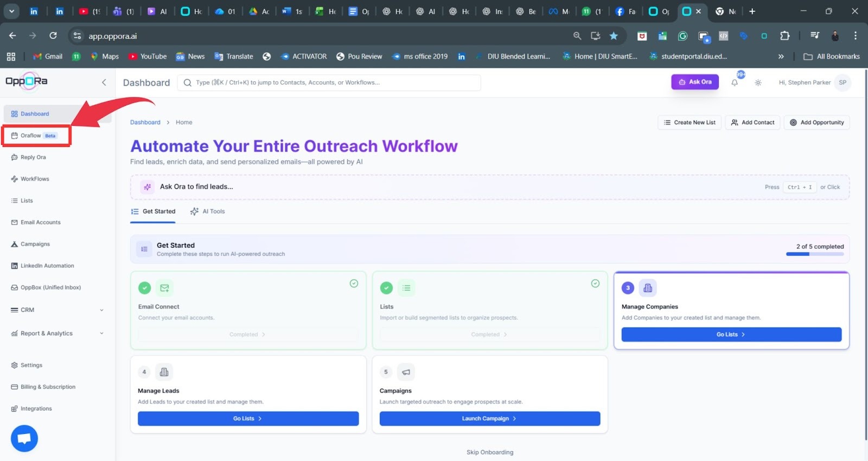This screenshot has height=461, width=868.
Task: Click the SP user avatar
Action: tap(842, 82)
